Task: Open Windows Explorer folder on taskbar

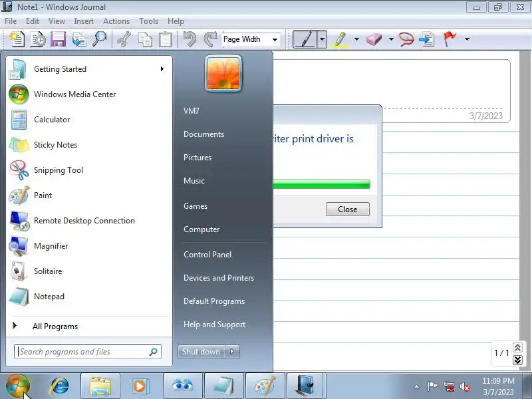Action: (x=100, y=386)
